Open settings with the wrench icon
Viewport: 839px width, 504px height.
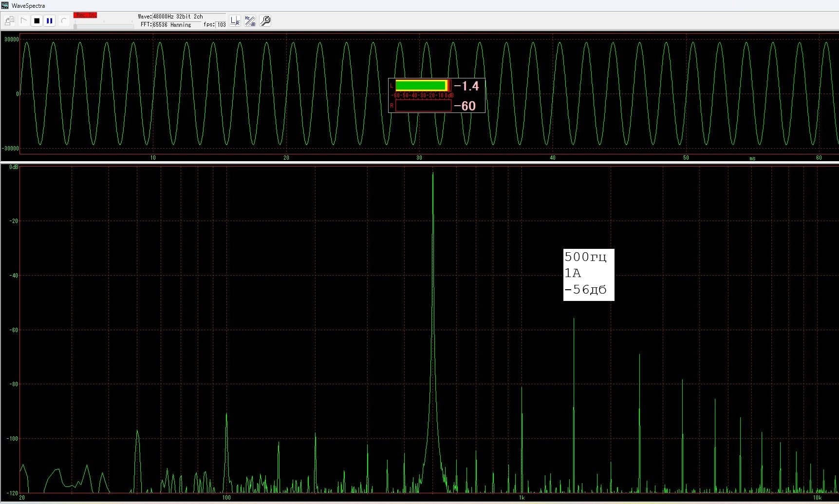click(x=265, y=21)
